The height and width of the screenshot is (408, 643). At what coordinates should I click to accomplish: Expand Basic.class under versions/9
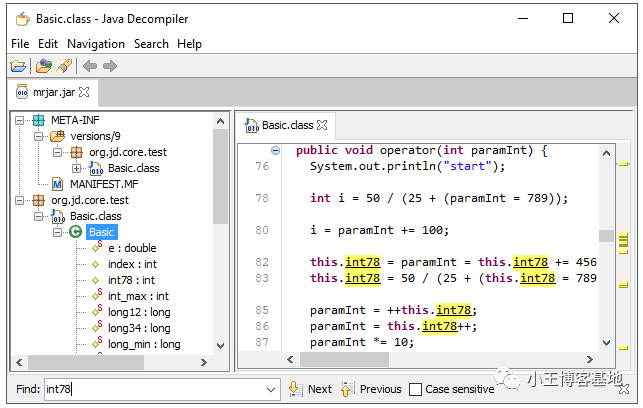pos(76,168)
